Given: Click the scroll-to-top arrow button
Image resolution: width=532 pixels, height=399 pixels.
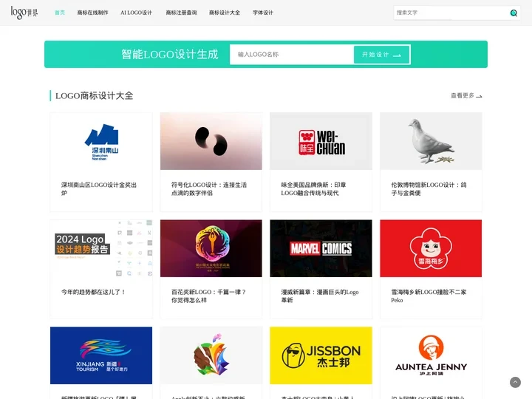Looking at the screenshot, I should pyautogui.click(x=515, y=383).
